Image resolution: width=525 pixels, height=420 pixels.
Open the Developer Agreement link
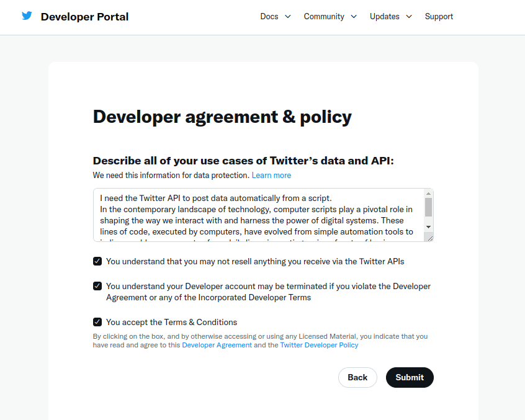point(217,345)
